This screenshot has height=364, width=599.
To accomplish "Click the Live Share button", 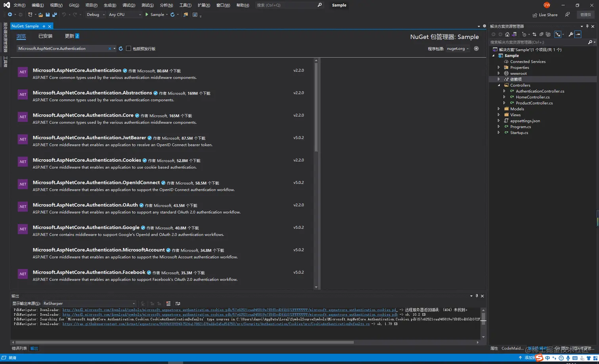I will [545, 15].
